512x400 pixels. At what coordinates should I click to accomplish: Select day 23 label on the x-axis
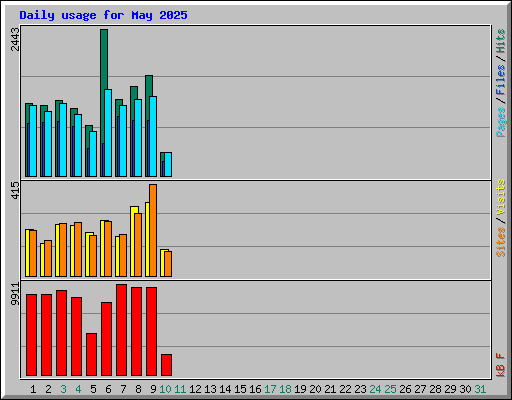(x=360, y=389)
